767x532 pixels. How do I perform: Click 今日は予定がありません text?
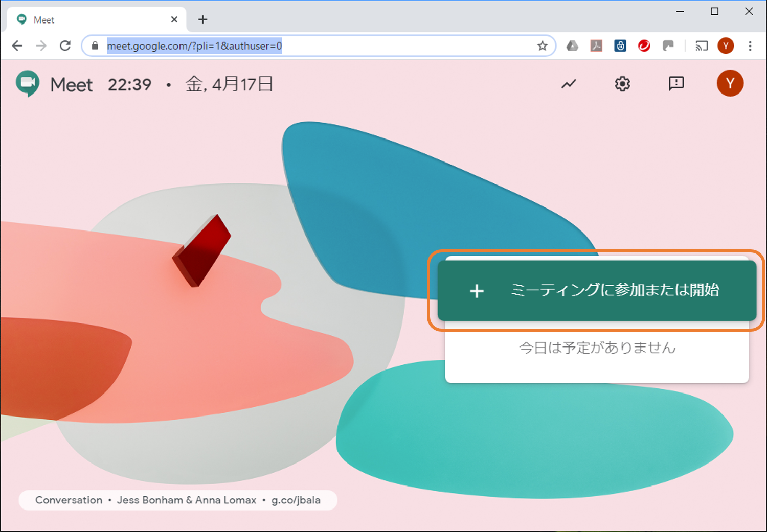[597, 348]
